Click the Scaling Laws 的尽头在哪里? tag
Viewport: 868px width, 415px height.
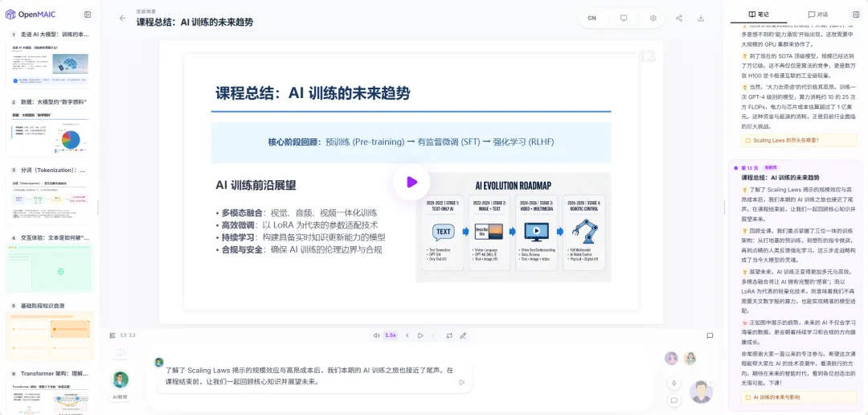(799, 141)
